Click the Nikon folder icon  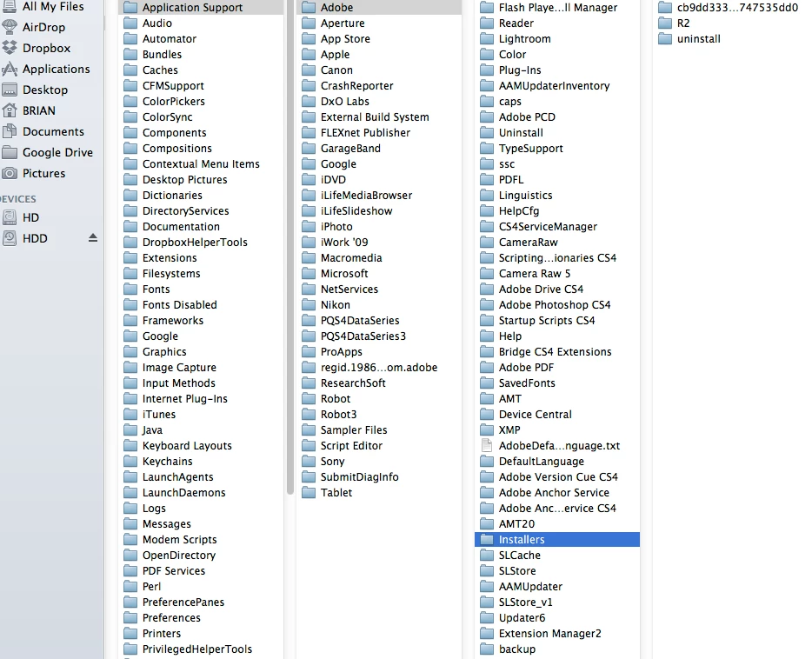click(309, 305)
